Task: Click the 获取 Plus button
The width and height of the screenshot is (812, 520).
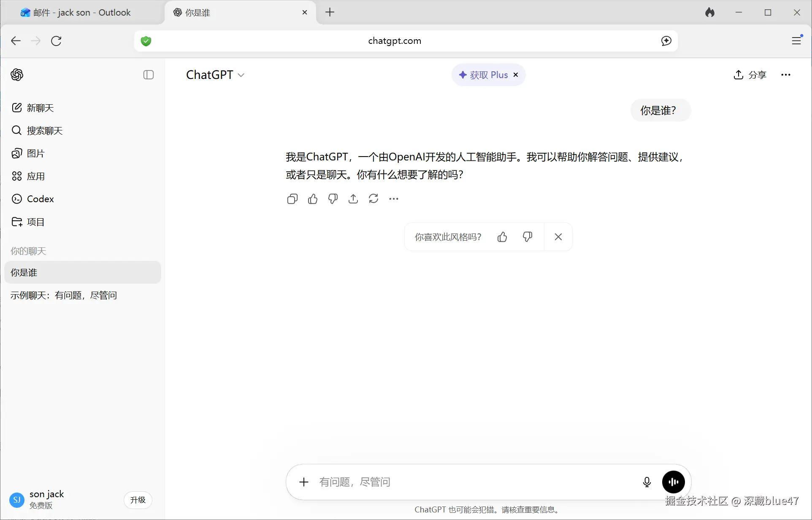Action: click(484, 75)
